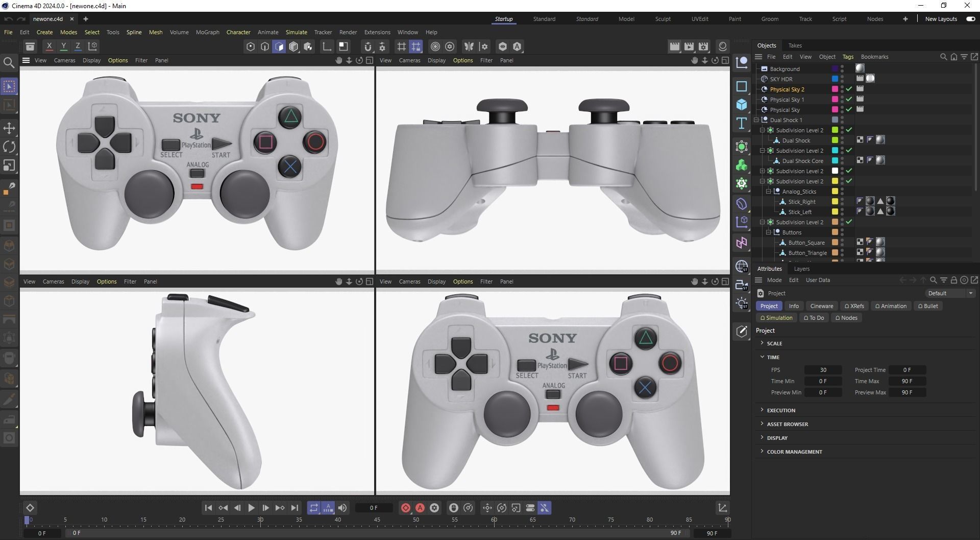Toggle loop playback mode
Viewport: 980px width, 540px height.
coord(314,508)
